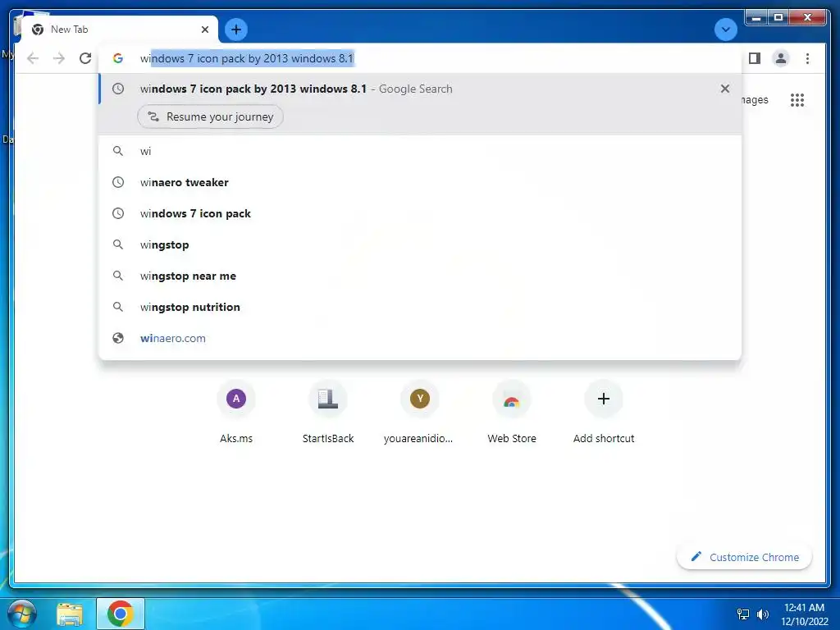
Task: Open the Aks.ms shortcut
Action: pos(236,413)
